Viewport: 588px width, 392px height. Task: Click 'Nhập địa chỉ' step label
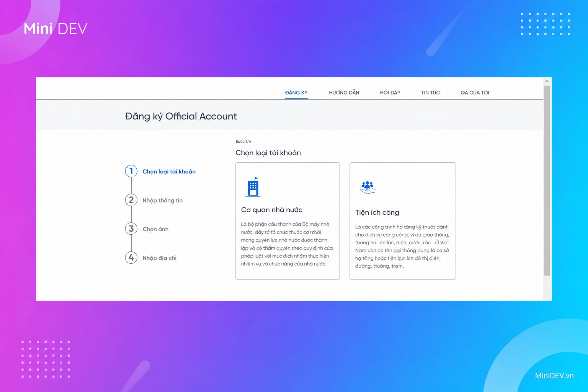click(159, 258)
